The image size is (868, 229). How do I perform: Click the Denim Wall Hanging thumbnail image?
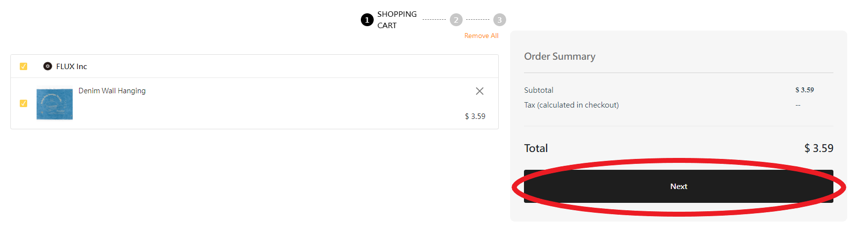point(54,104)
